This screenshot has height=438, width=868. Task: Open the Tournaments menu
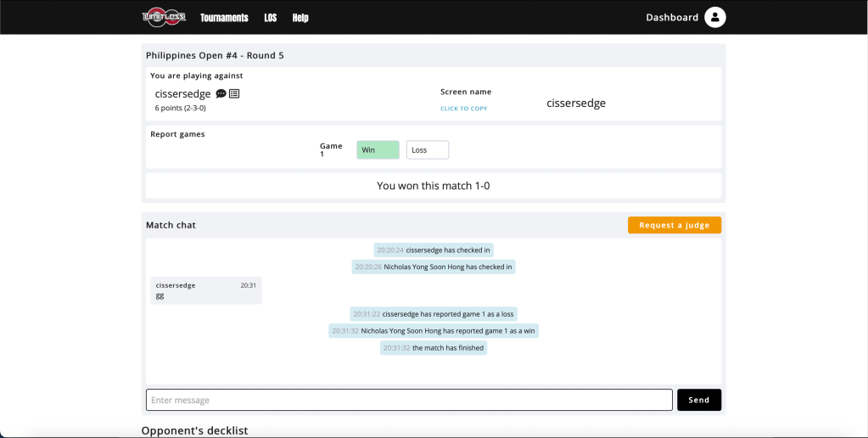pos(224,18)
